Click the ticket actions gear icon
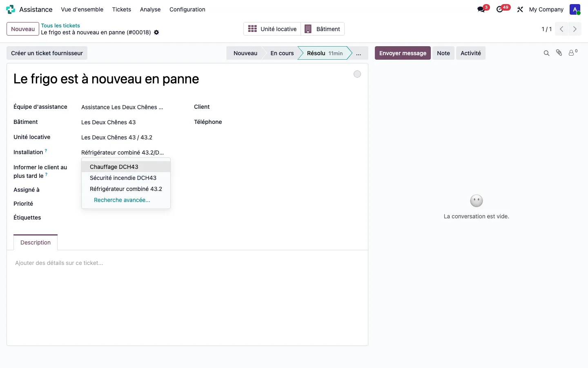Screen dimensions: 588x368 (156, 32)
